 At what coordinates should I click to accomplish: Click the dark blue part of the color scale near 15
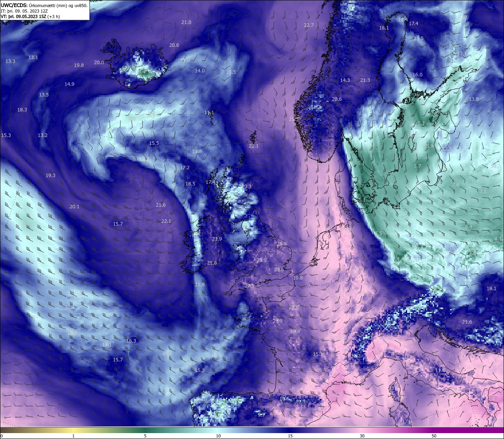(290, 430)
